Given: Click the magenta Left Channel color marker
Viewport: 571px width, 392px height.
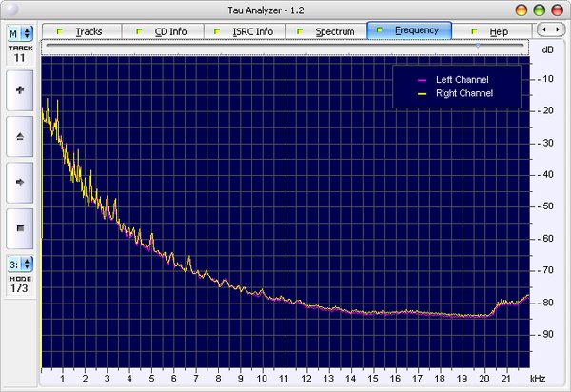Looking at the screenshot, I should tap(422, 80).
